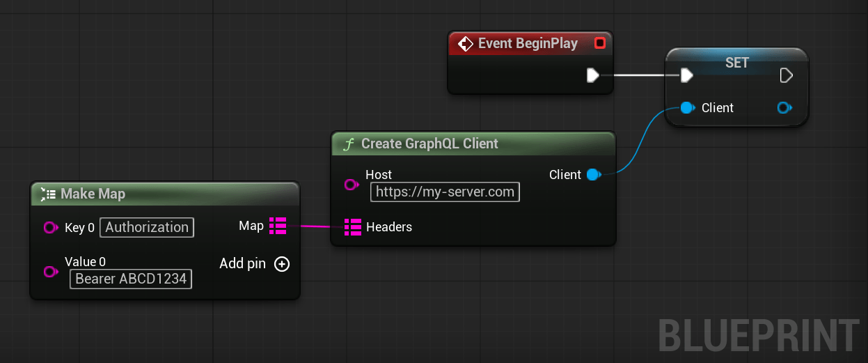Click the Make Map node header icon
868x363 pixels.
pyautogui.click(x=48, y=194)
